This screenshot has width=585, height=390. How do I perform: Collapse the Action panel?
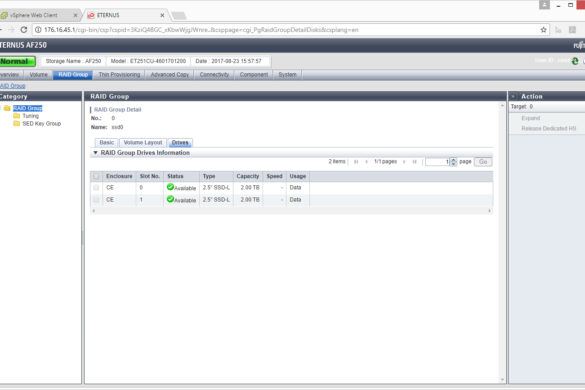(513, 96)
